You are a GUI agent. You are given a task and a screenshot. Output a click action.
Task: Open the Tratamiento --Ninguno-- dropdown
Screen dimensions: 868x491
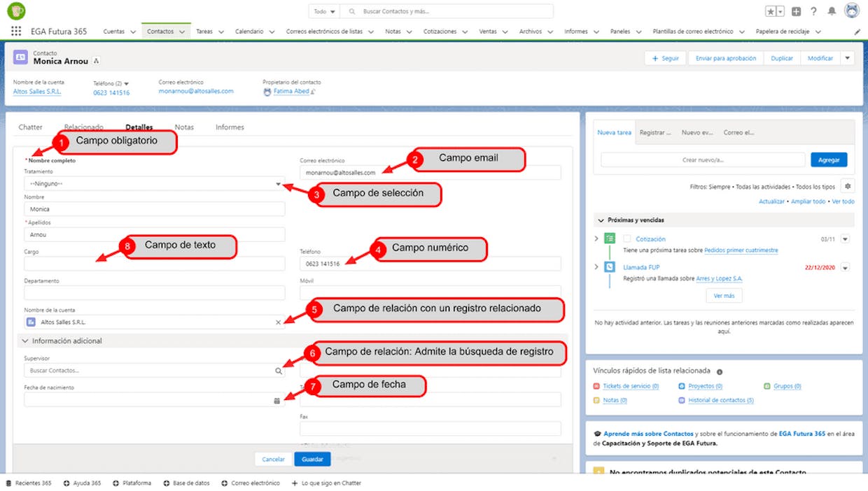pos(154,184)
